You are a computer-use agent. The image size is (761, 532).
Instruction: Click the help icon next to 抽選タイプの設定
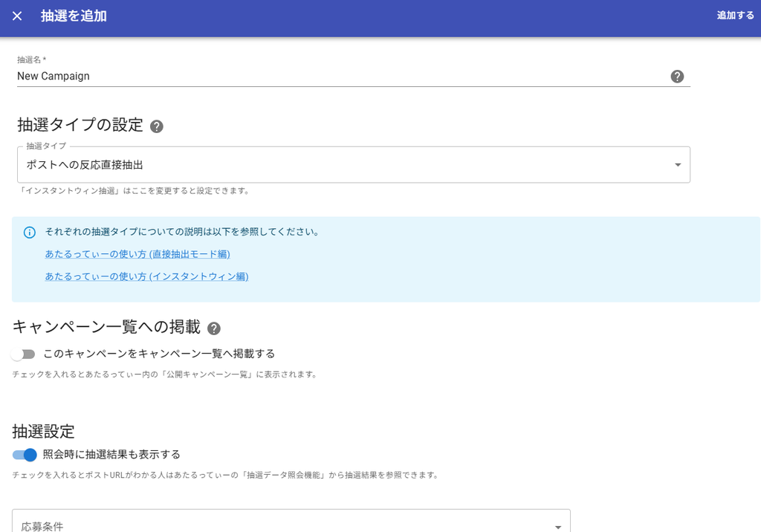coord(156,127)
